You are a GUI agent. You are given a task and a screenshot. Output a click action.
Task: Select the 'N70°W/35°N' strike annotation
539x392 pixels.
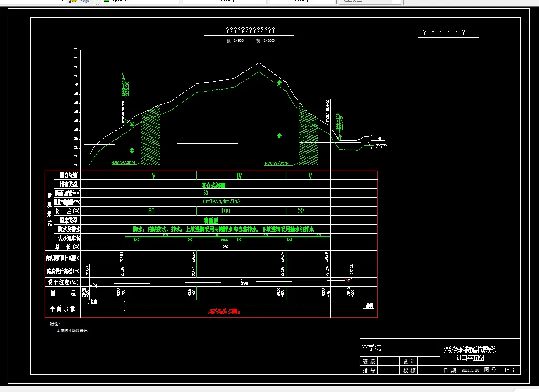(x=277, y=163)
